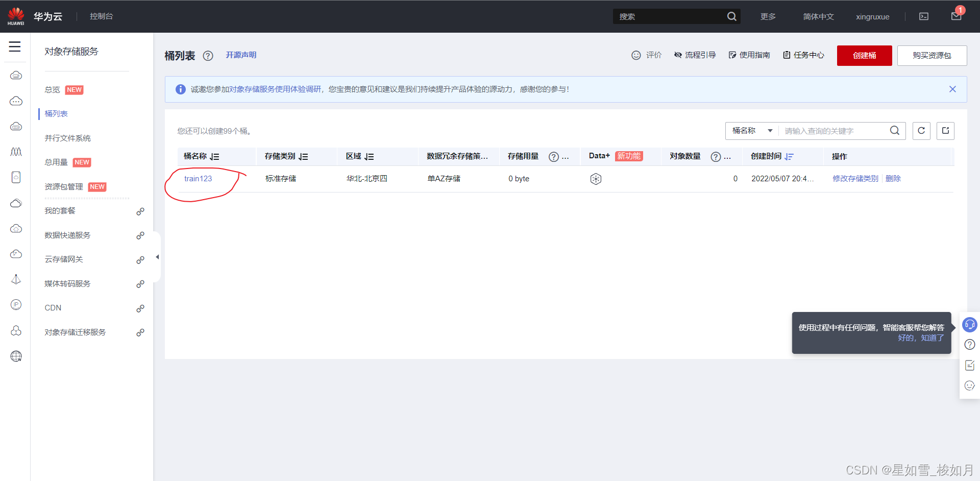Open the hamburger service menu

15,47
